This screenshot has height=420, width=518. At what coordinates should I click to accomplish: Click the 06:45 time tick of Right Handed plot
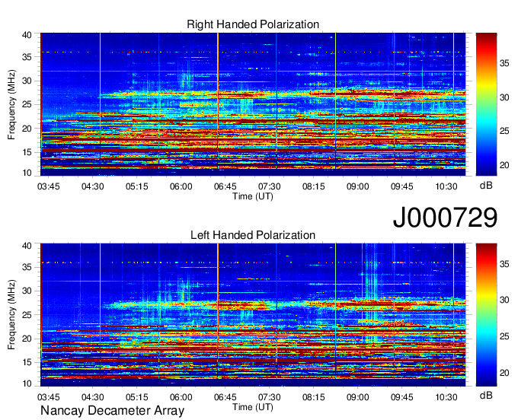coord(225,186)
